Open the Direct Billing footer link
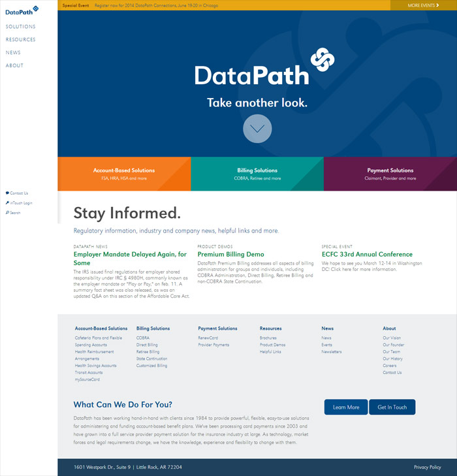Image resolution: width=457 pixels, height=476 pixels. (x=147, y=345)
